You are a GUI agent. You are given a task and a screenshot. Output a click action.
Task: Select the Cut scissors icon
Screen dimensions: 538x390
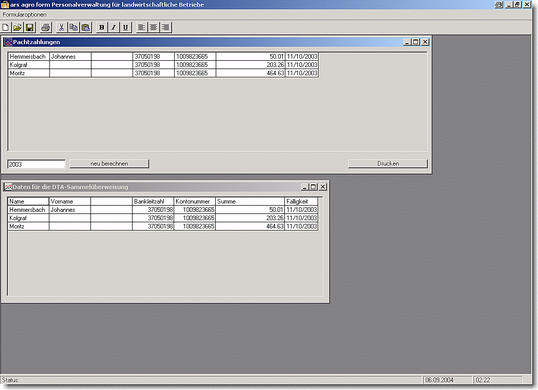pos(61,27)
